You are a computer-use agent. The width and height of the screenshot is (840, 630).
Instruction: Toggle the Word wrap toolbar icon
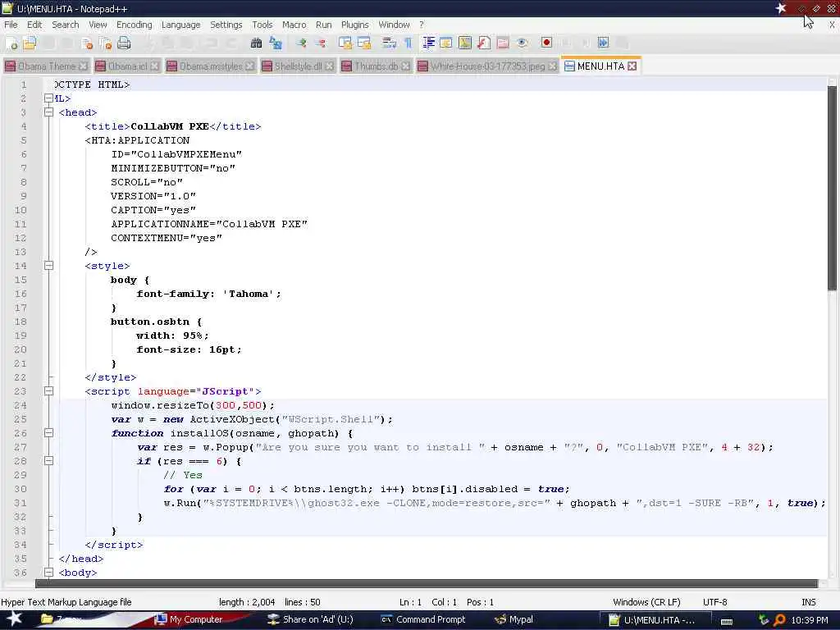point(390,43)
